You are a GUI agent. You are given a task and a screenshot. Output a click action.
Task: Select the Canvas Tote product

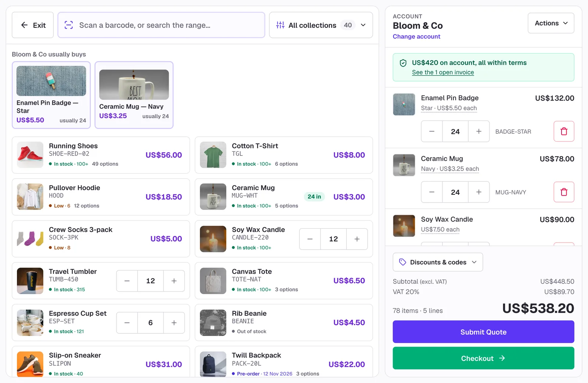(x=284, y=281)
